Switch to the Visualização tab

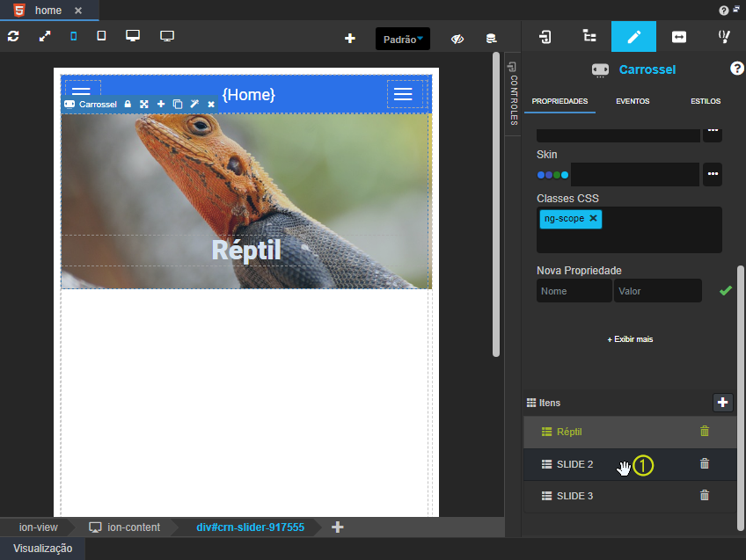[x=43, y=549]
